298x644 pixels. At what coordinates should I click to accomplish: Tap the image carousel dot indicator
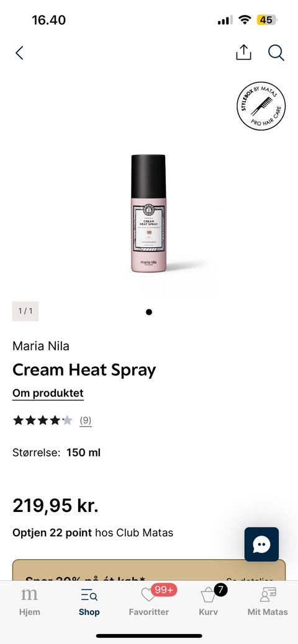(x=148, y=312)
